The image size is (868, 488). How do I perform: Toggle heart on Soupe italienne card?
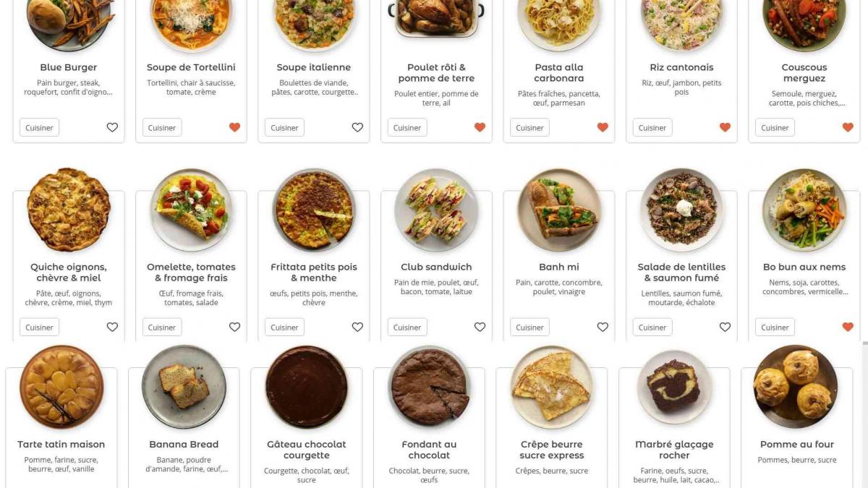click(x=357, y=127)
